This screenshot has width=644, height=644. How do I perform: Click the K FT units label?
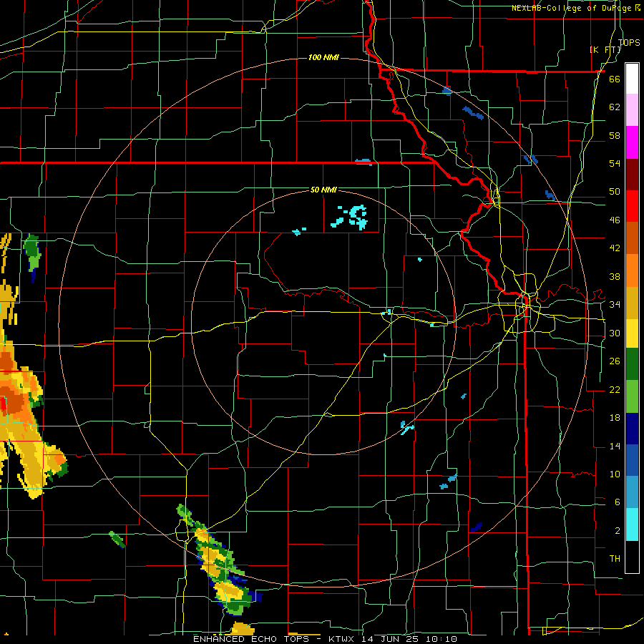tap(605, 49)
